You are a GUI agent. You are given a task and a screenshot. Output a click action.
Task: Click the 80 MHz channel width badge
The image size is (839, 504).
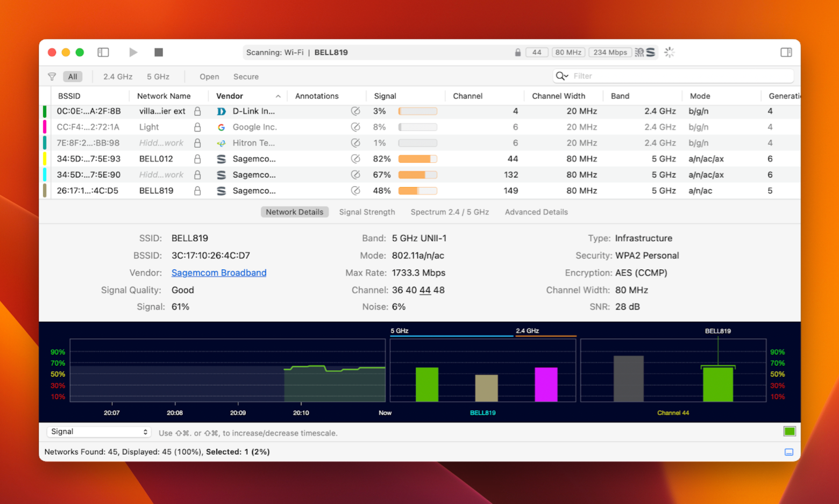point(568,52)
